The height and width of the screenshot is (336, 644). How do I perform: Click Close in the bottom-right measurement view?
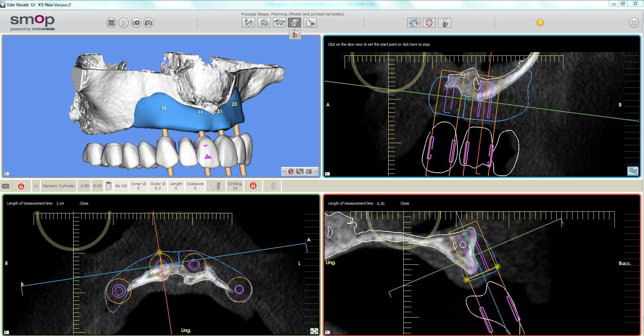(x=405, y=203)
